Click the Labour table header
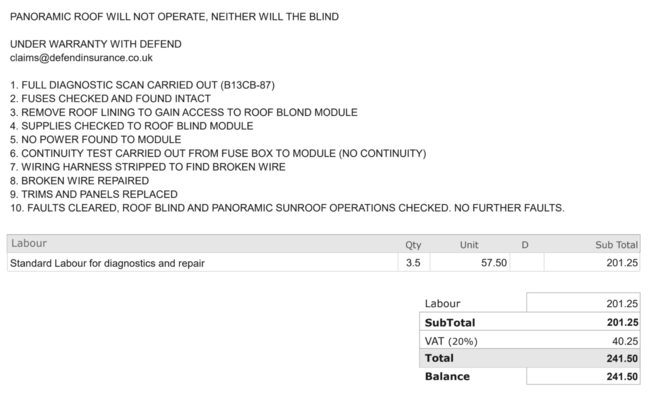This screenshot has width=655, height=399. click(29, 243)
